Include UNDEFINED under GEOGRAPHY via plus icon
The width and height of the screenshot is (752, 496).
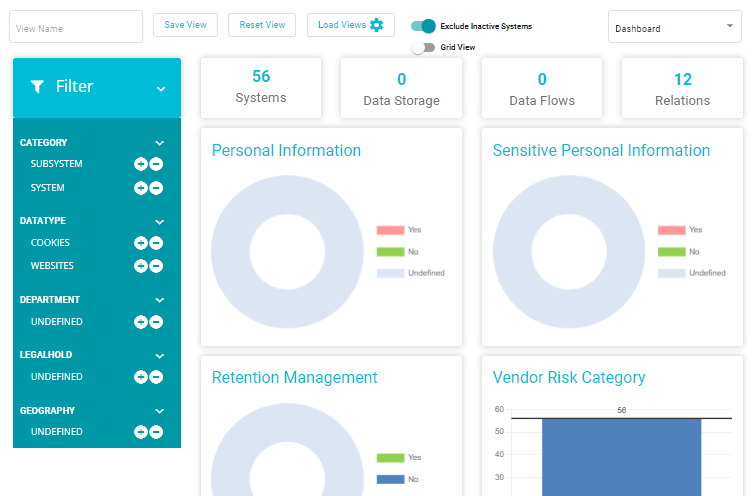[x=141, y=432]
